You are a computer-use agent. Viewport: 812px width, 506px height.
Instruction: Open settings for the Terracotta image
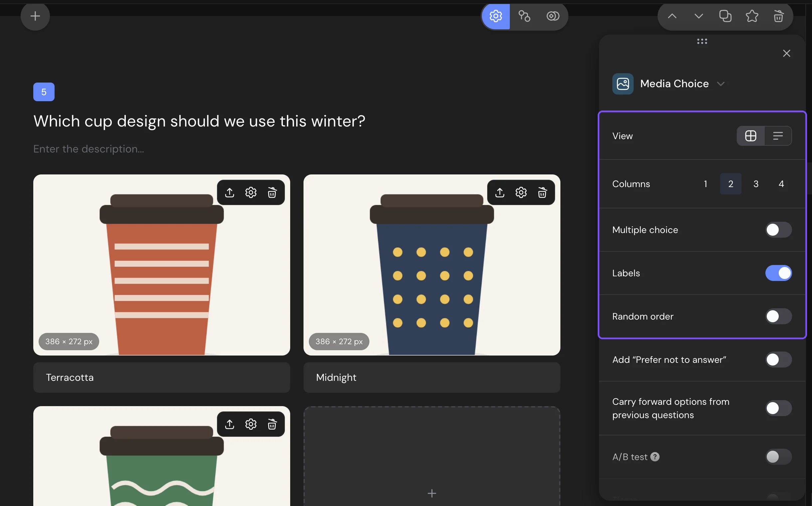251,192
